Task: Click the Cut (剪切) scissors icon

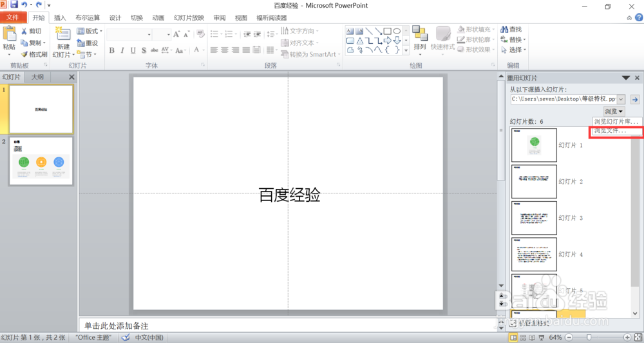Action: [24, 31]
